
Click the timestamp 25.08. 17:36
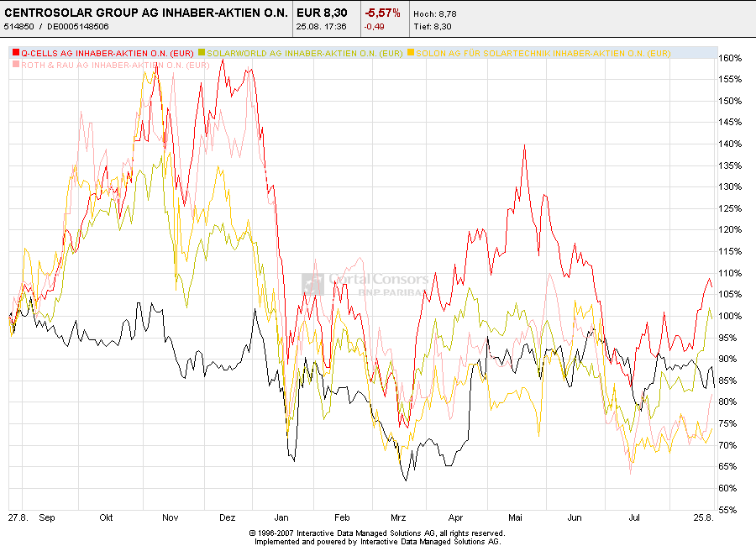(x=321, y=27)
